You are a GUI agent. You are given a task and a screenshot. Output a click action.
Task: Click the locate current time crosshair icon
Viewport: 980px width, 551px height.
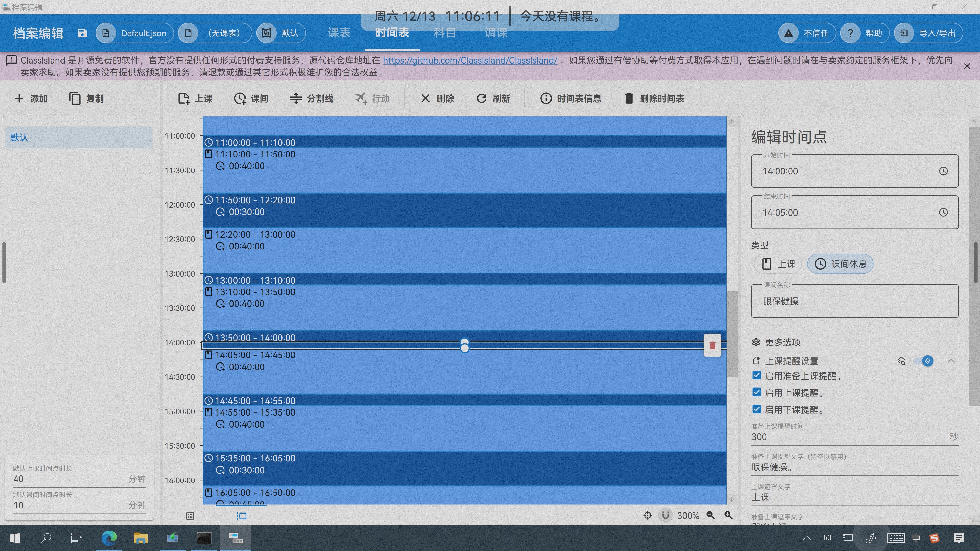coord(647,515)
